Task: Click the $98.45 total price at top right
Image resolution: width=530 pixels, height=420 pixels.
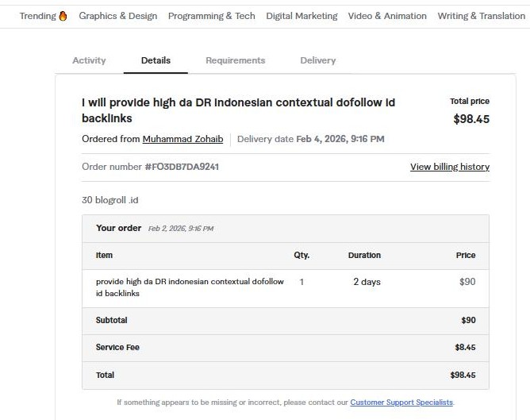Action: point(470,119)
